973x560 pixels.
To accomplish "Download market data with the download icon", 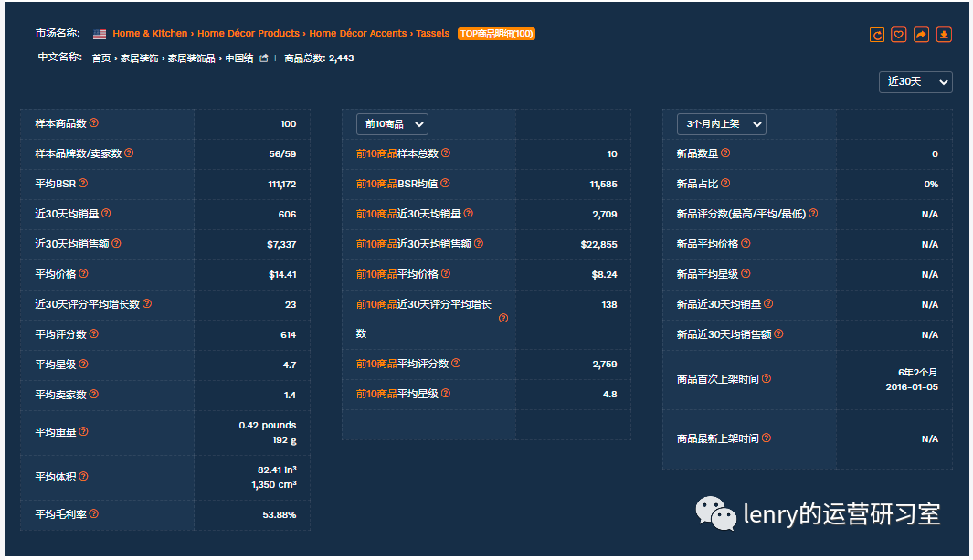I will (x=945, y=33).
